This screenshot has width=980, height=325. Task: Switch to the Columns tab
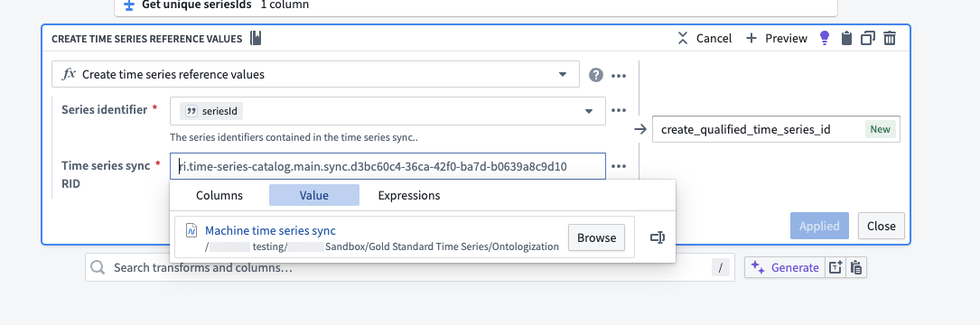(219, 195)
